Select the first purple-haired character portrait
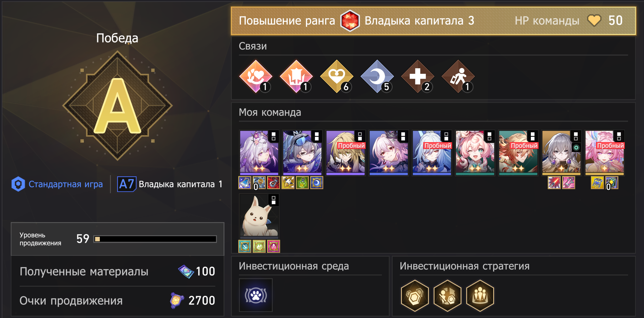 [x=259, y=152]
